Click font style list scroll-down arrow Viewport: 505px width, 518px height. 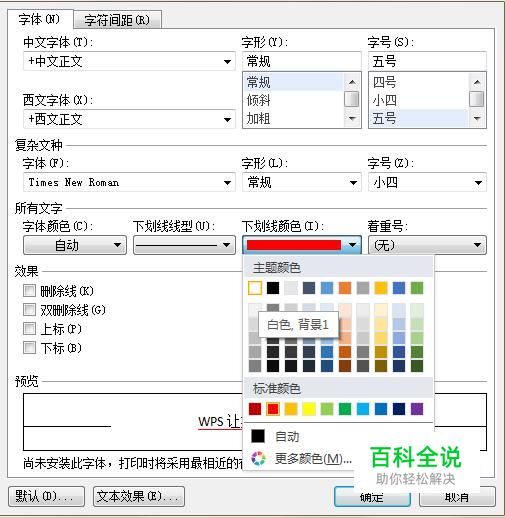tap(352, 118)
